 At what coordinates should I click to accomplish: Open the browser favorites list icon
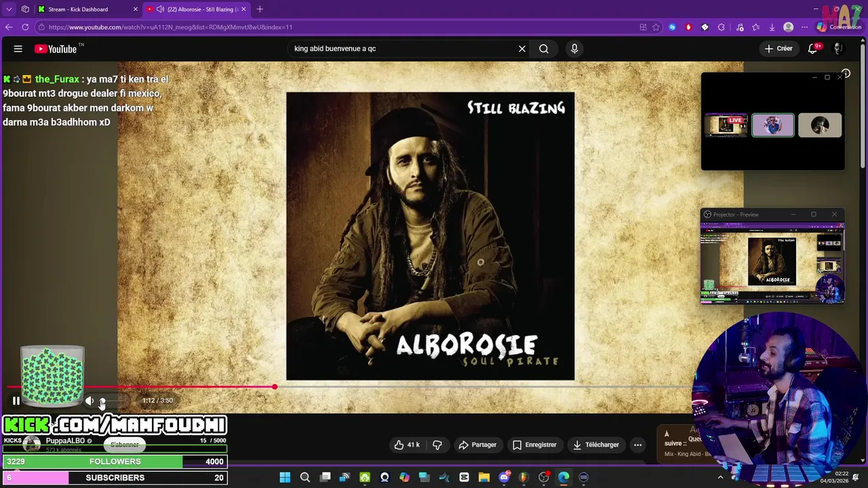coord(755,27)
